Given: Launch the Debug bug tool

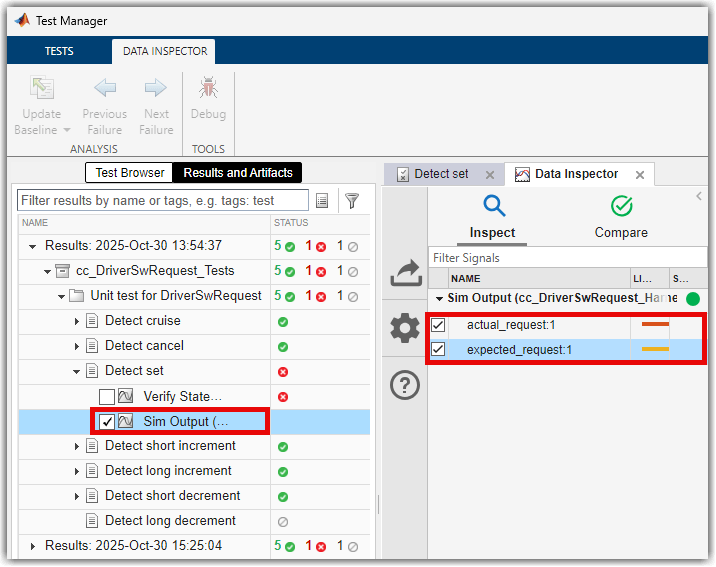Looking at the screenshot, I should coord(208,98).
